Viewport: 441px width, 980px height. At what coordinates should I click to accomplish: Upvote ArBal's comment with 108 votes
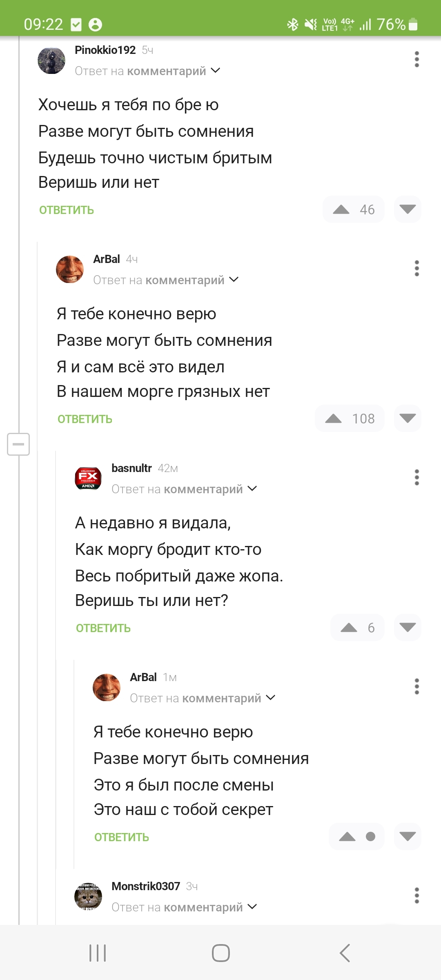[x=334, y=419]
